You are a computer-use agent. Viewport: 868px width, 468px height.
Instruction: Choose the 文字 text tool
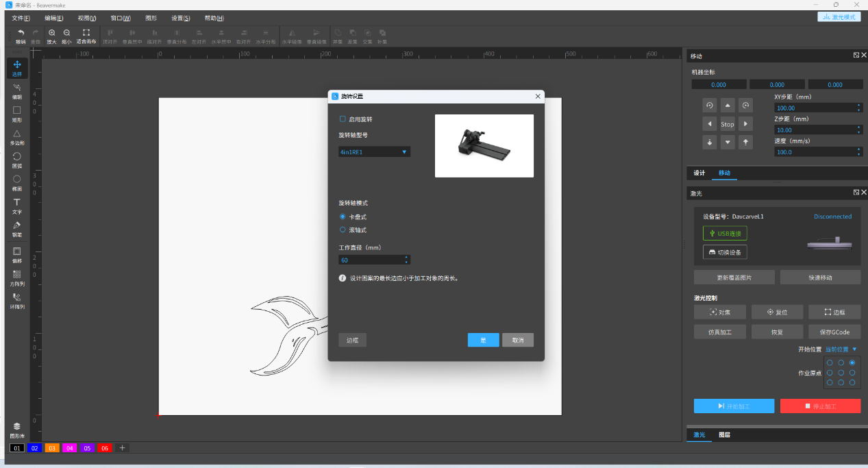point(17,205)
